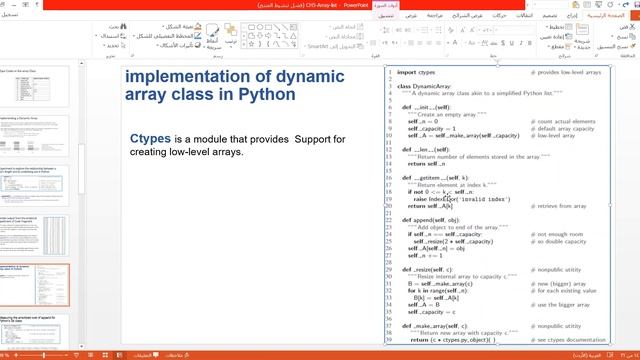
Task: Open Shape Fill (تعبئة الشكل) dropdown
Action: [182, 27]
